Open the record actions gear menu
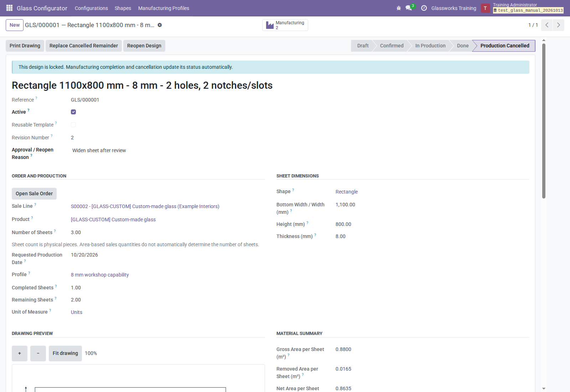This screenshot has width=570, height=392. tap(160, 25)
